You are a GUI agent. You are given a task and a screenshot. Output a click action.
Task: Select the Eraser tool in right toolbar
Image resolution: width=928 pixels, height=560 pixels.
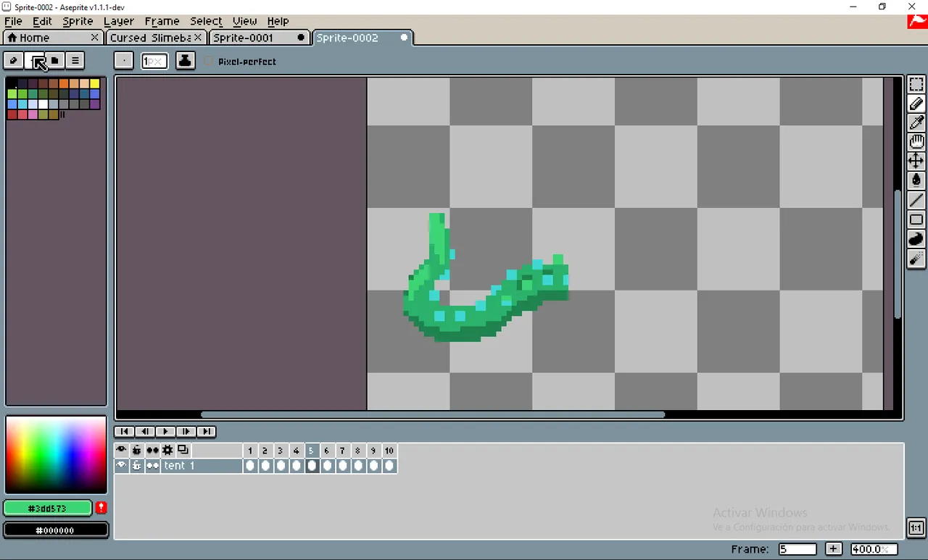coord(916,104)
